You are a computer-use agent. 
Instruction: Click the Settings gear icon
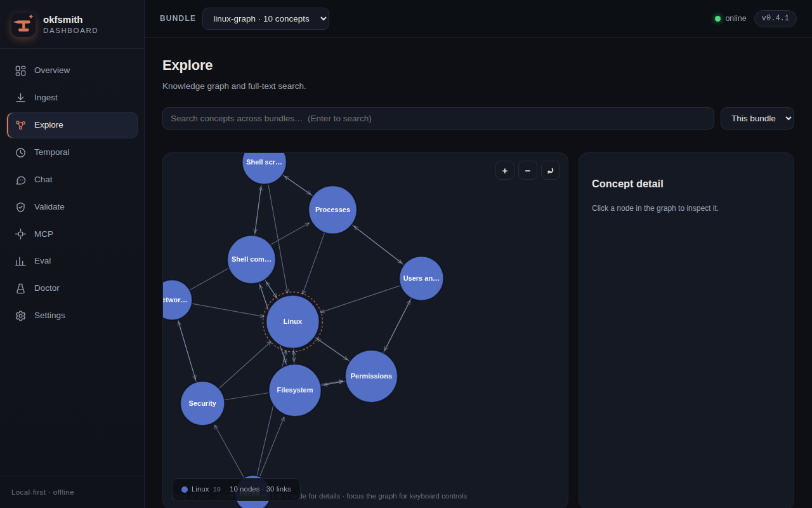click(x=20, y=316)
